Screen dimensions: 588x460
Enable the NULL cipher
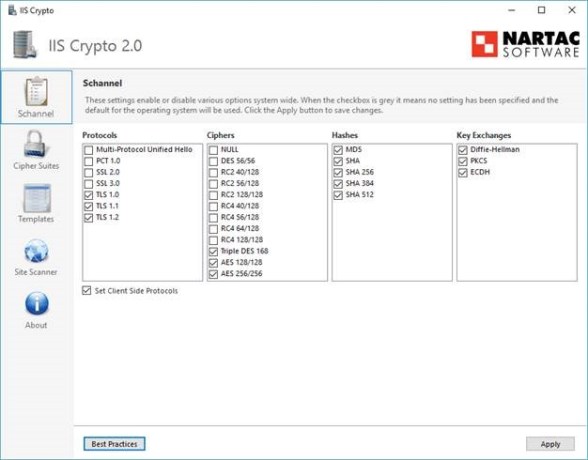pos(213,150)
